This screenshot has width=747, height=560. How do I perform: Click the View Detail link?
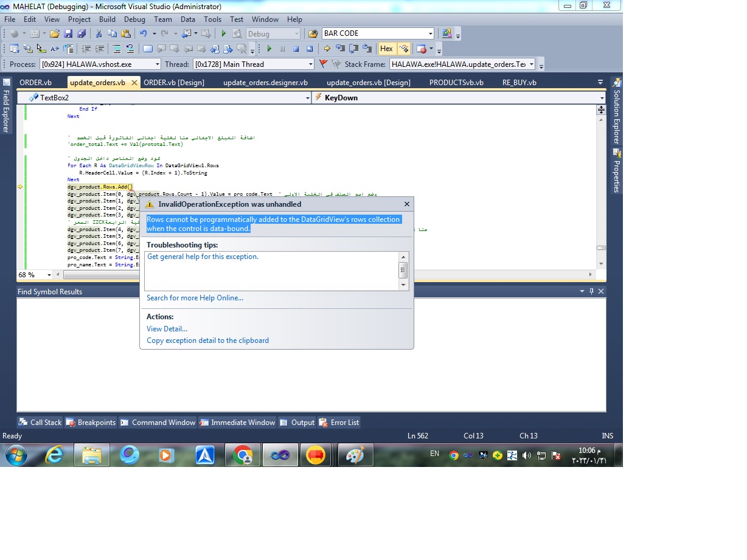point(167,329)
